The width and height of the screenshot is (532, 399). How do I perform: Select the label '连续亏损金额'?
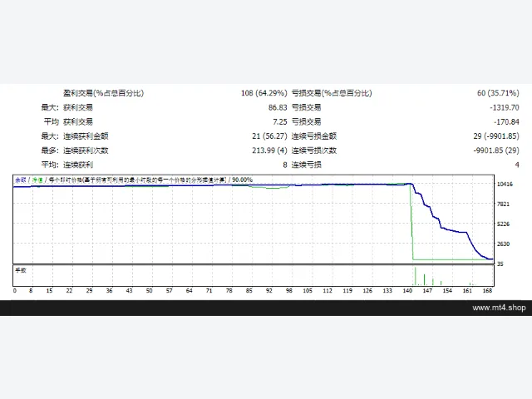[x=314, y=136]
